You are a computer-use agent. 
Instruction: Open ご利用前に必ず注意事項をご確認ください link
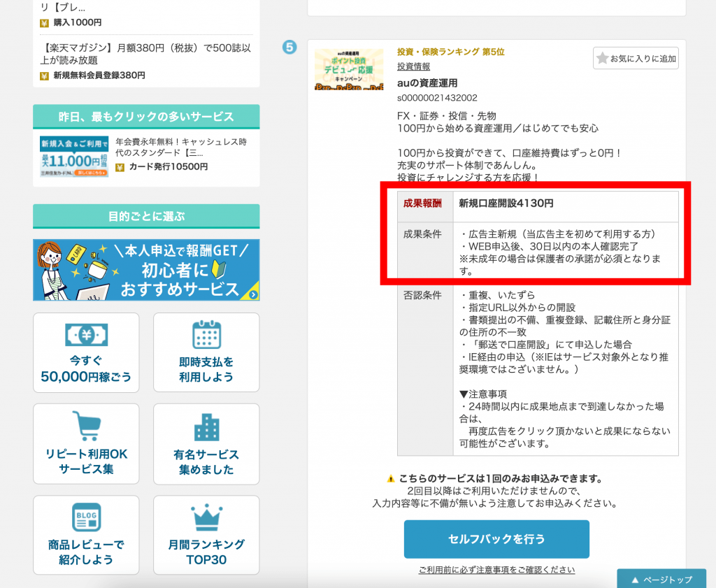coord(496,570)
